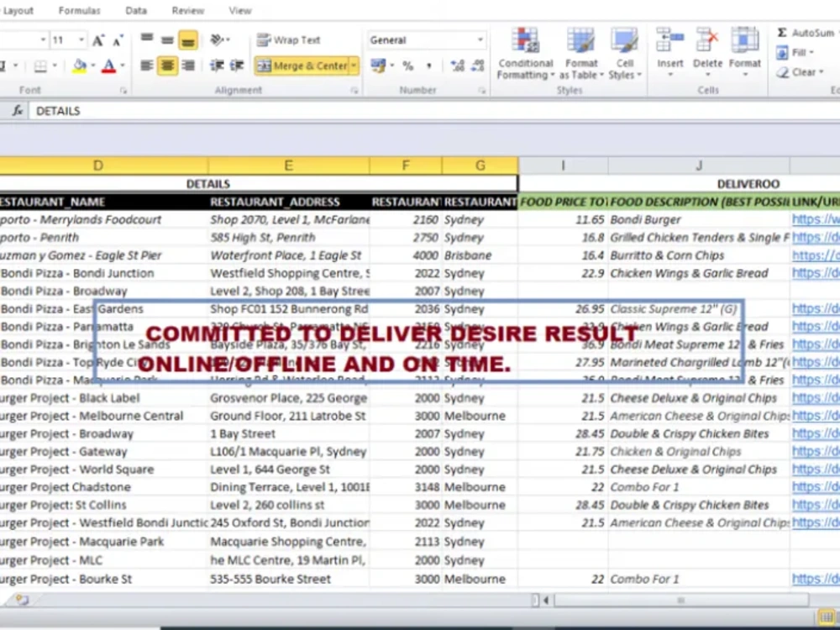
Task: Click the formula bar showing DETAILS
Action: tap(434, 111)
